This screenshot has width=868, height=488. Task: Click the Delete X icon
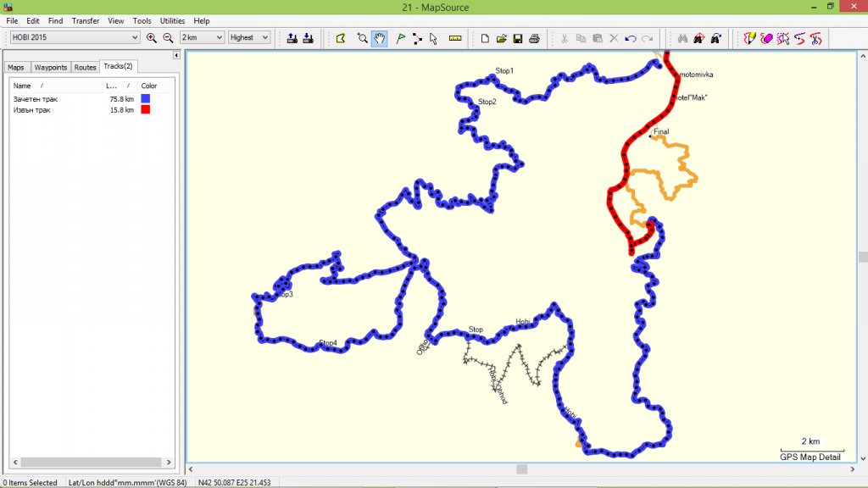[614, 38]
